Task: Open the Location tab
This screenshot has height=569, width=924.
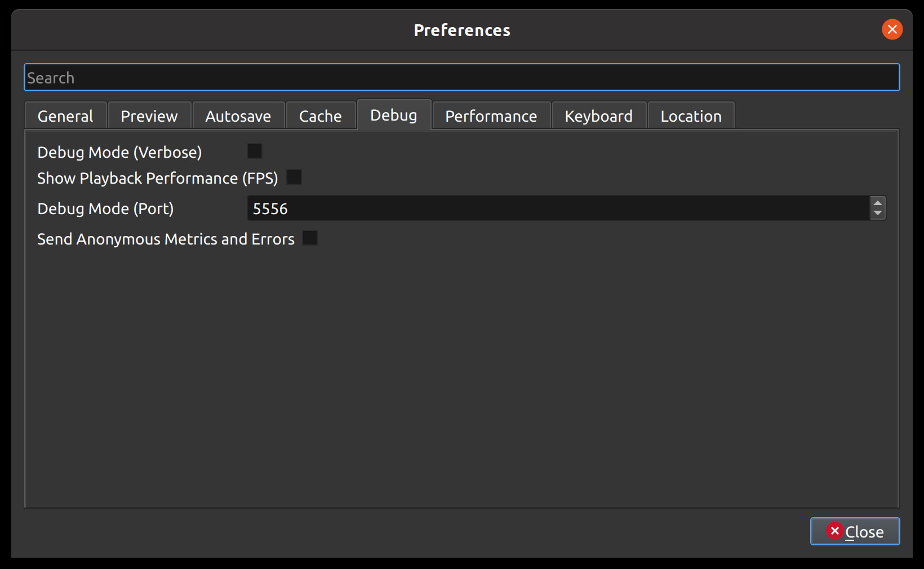Action: tap(691, 115)
